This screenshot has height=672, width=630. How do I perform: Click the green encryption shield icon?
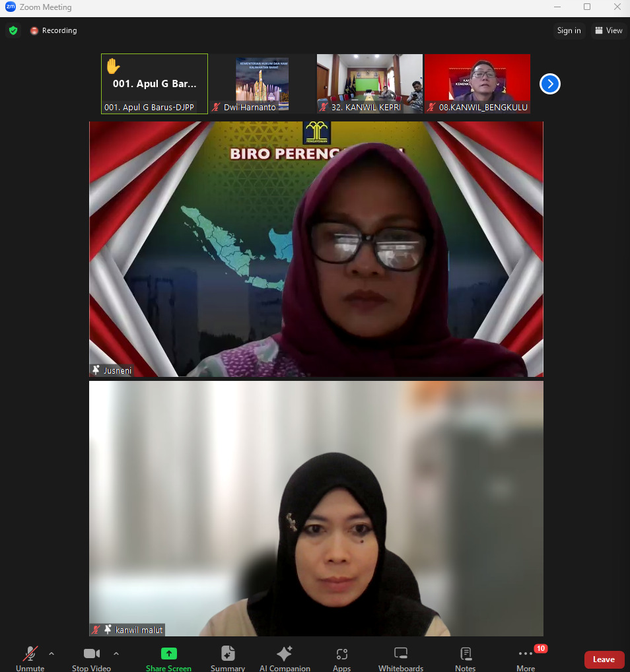point(13,30)
